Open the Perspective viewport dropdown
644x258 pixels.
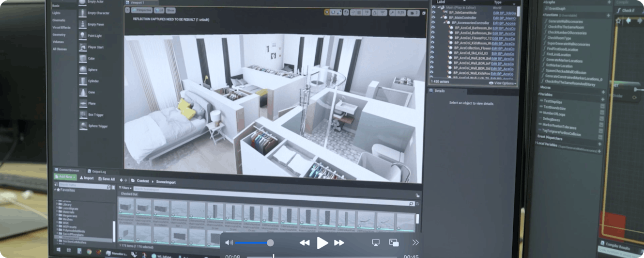tap(141, 10)
